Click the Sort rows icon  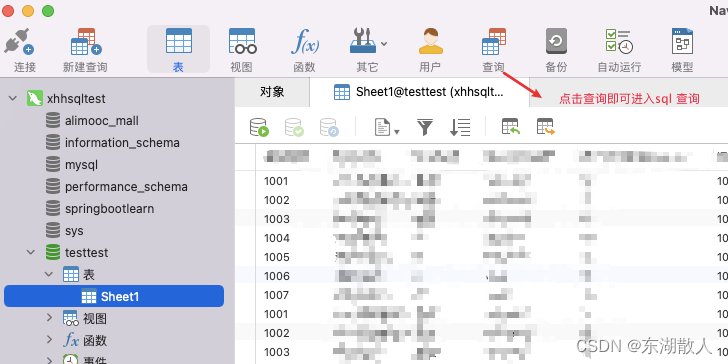tap(460, 127)
